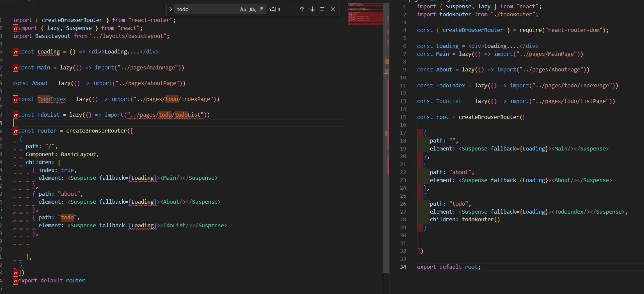Toggle Find in Selection icon
Screen dimensions: 644x294
pyautogui.click(x=323, y=9)
